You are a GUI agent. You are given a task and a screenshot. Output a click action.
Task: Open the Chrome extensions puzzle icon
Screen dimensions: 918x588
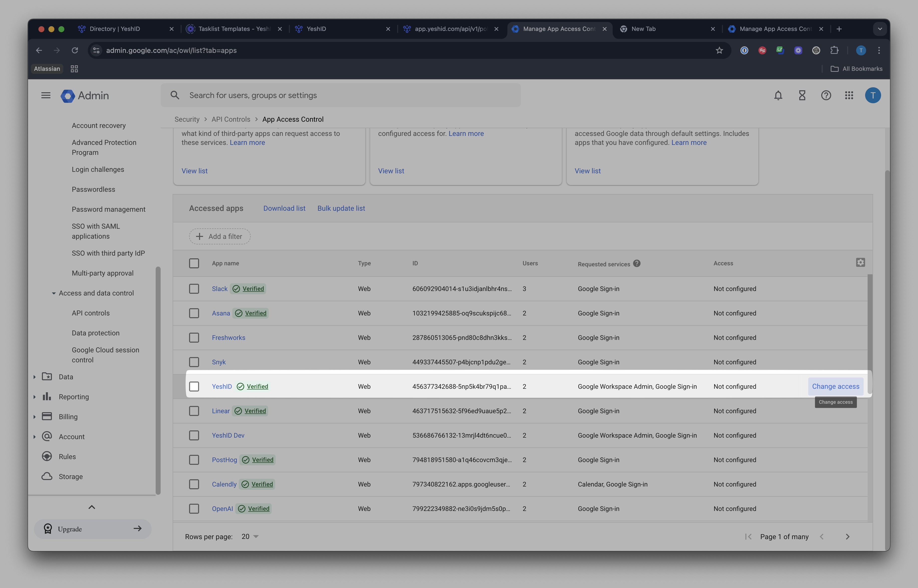click(x=834, y=50)
